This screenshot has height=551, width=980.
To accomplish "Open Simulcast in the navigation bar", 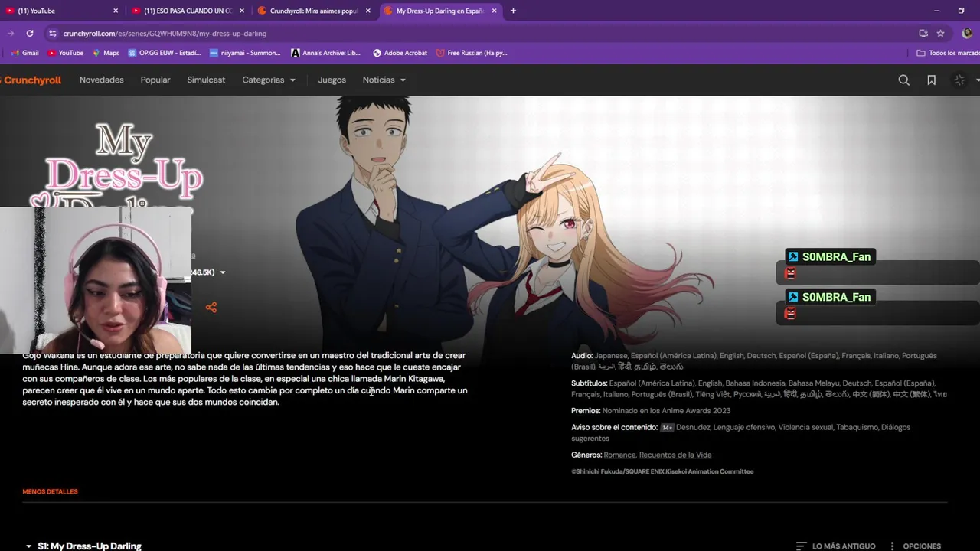I will (x=206, y=80).
